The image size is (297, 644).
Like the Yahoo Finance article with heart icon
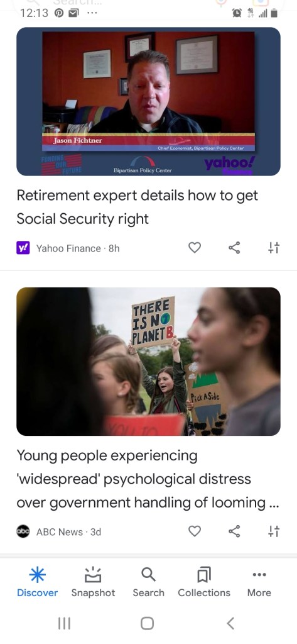[195, 248]
